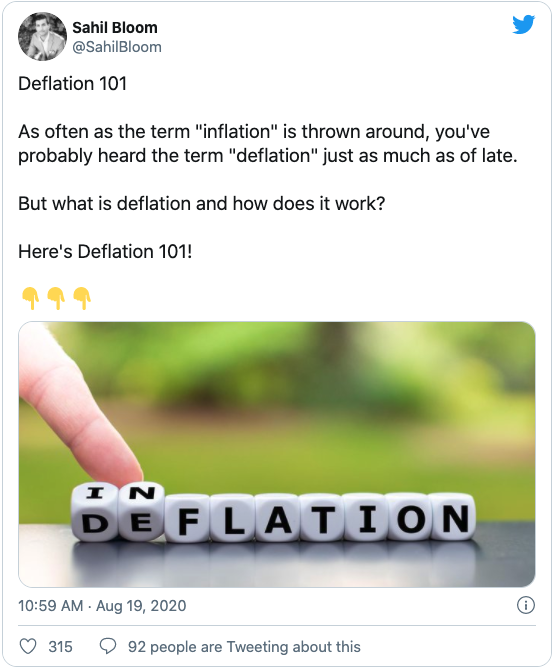The height and width of the screenshot is (669, 554).
Task: Open '92 people are Tweeting about this'
Action: 244,647
